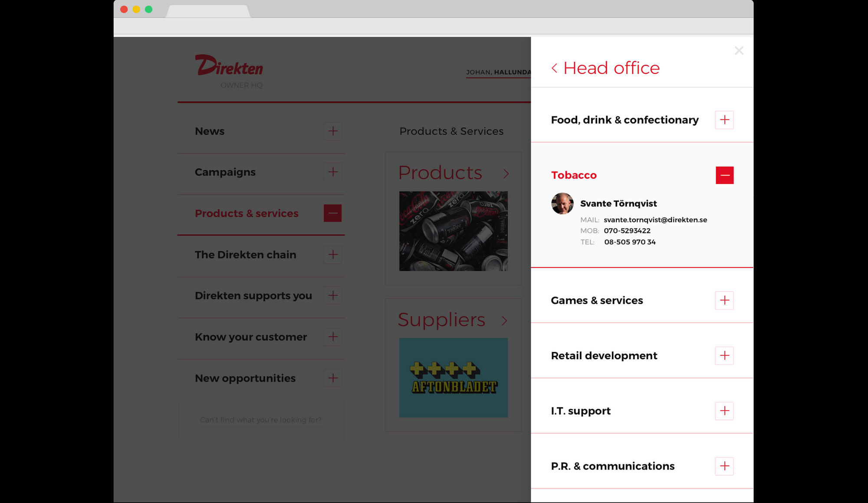
Task: Click the Direkten logo
Action: coord(229,66)
